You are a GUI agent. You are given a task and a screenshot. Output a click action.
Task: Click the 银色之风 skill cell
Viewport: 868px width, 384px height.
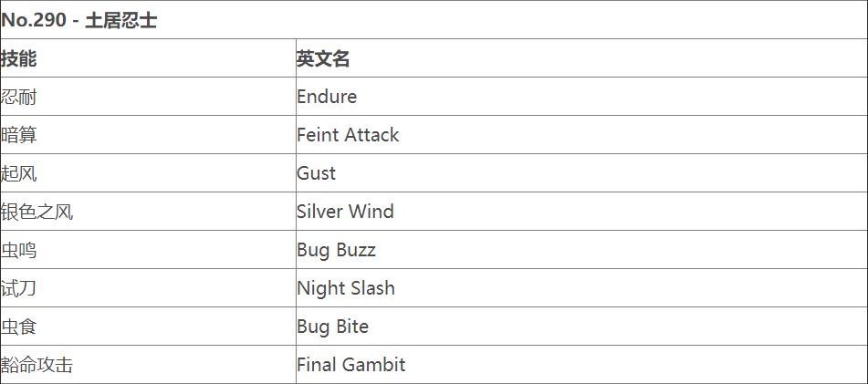tap(37, 212)
